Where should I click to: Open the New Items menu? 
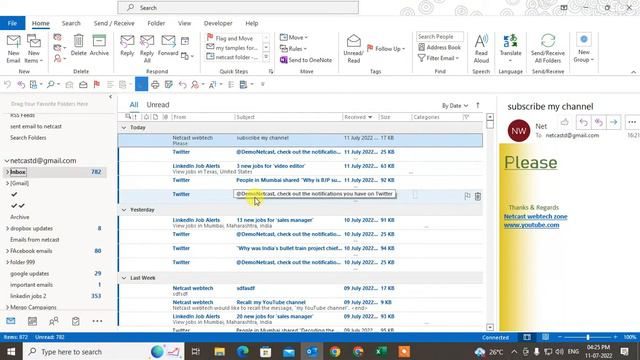(x=34, y=49)
